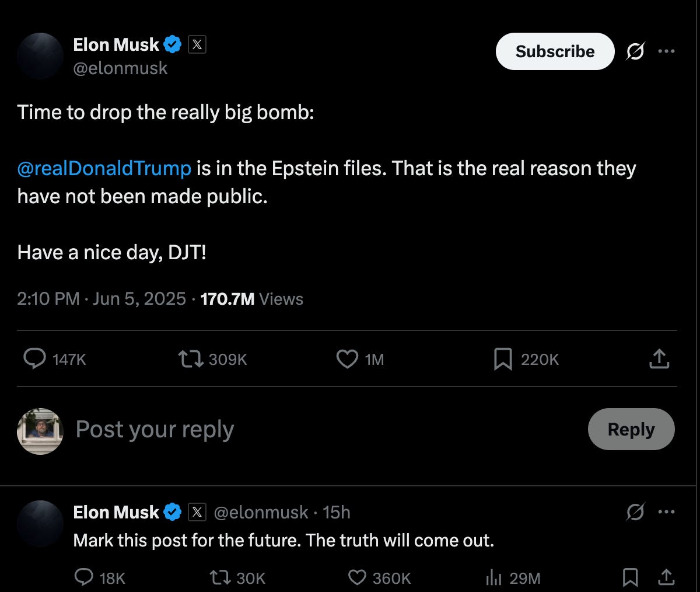Bookmark the reply tweet
Viewport: 700px width, 592px height.
coord(630,578)
